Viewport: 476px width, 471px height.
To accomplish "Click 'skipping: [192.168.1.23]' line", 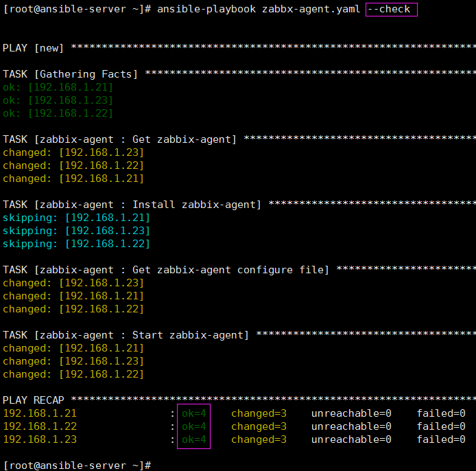I will point(76,231).
